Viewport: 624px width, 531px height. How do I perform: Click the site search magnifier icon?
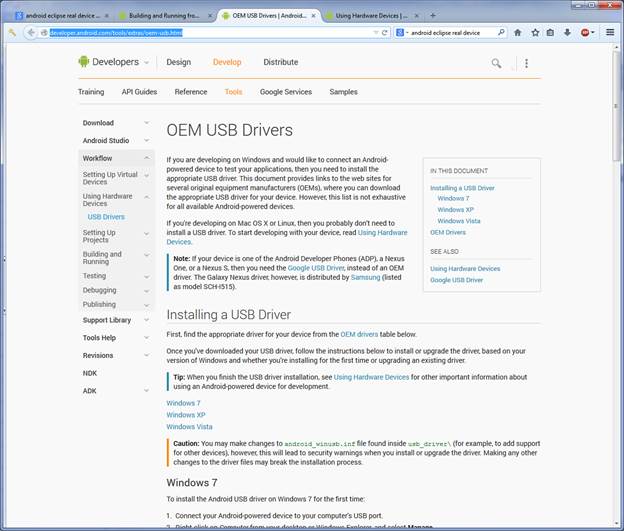point(496,63)
